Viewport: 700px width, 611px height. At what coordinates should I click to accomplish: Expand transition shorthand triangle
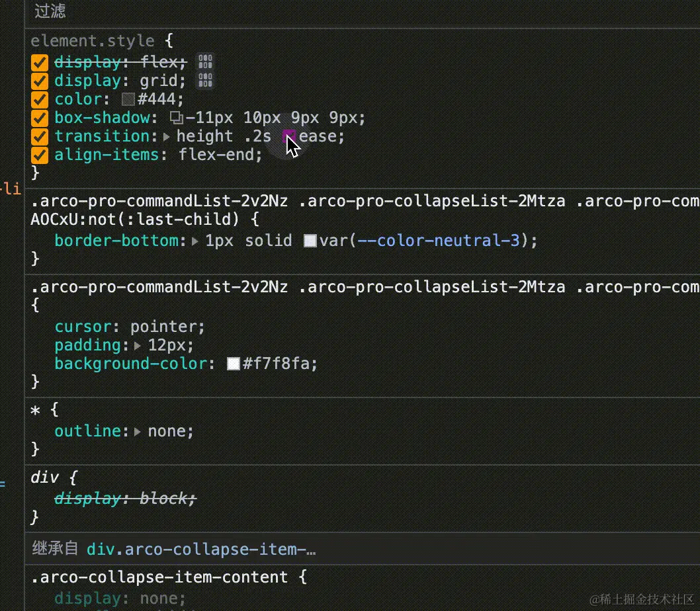167,137
